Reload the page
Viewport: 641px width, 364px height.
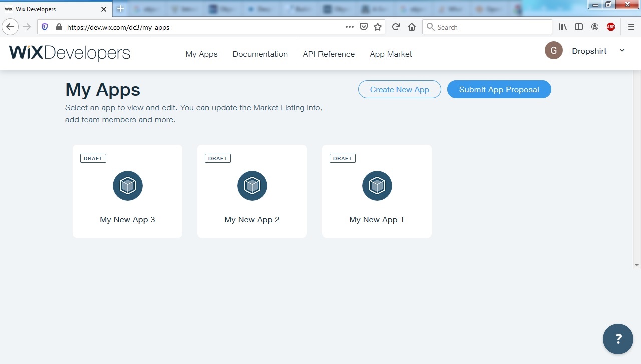click(x=396, y=27)
